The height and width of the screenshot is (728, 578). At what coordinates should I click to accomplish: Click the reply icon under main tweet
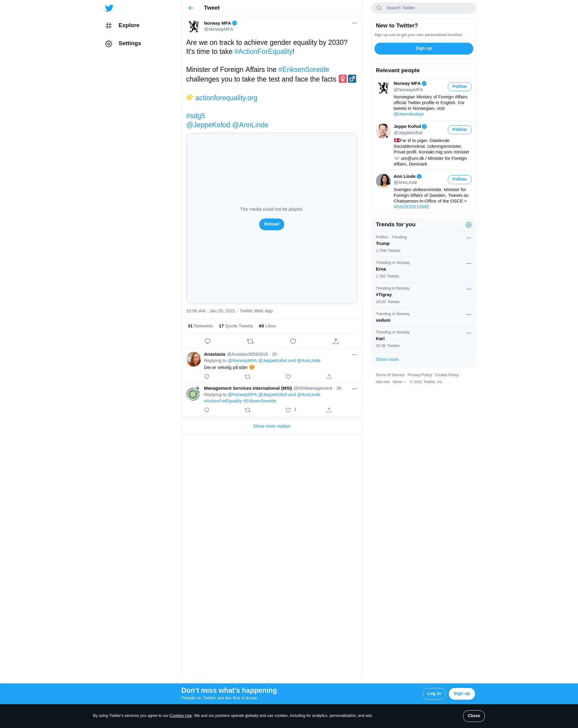pyautogui.click(x=207, y=341)
